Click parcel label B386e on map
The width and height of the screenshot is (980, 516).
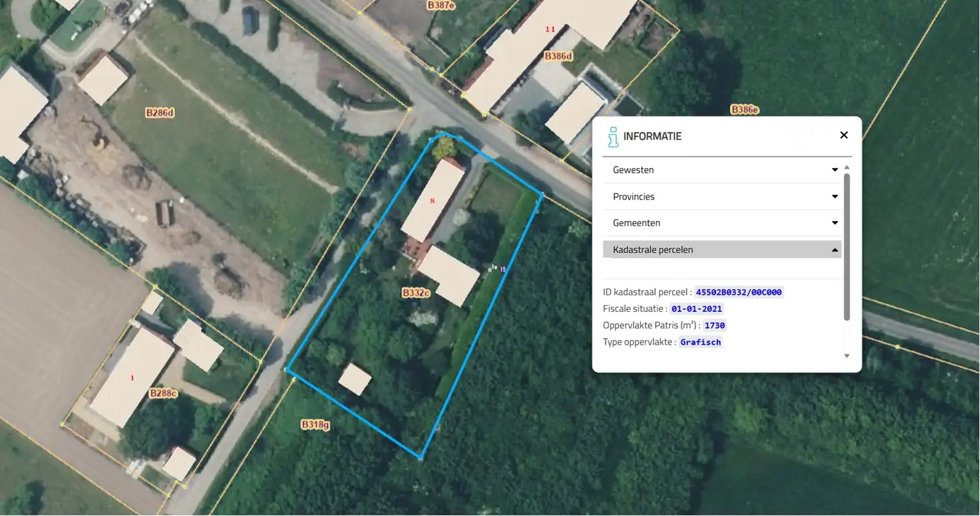pyautogui.click(x=745, y=109)
